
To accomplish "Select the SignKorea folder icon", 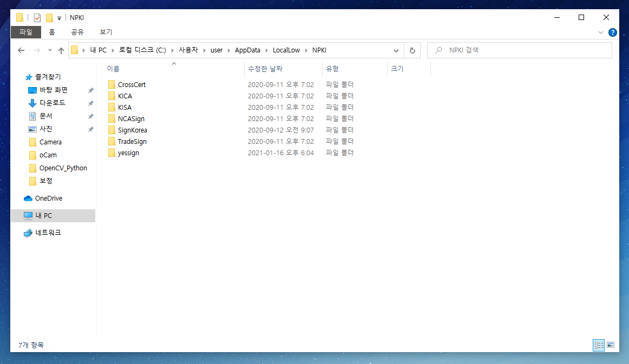I will (112, 130).
